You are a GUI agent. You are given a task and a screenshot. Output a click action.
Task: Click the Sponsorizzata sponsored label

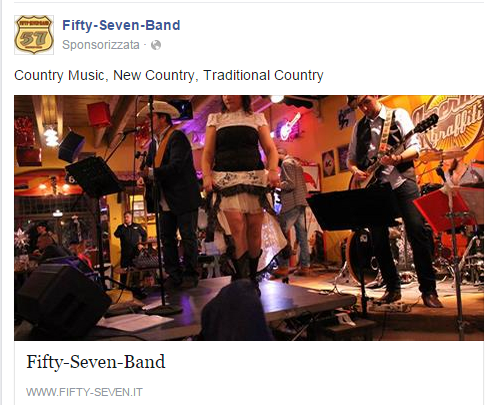point(101,45)
